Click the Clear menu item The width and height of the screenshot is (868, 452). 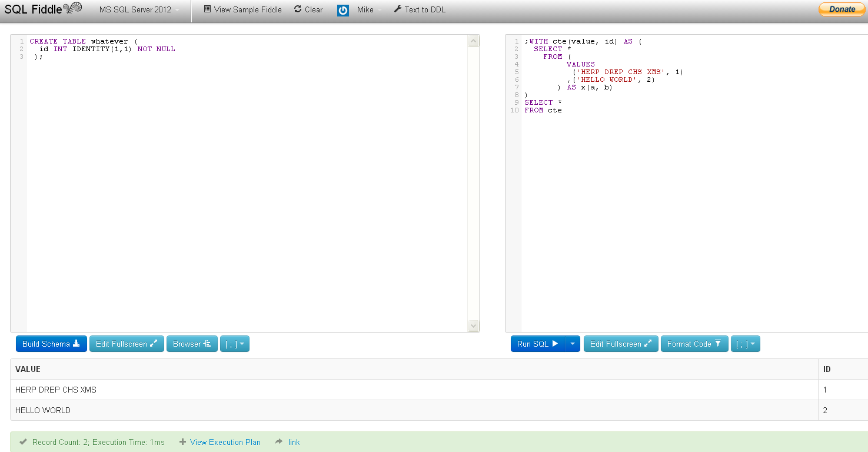[308, 9]
